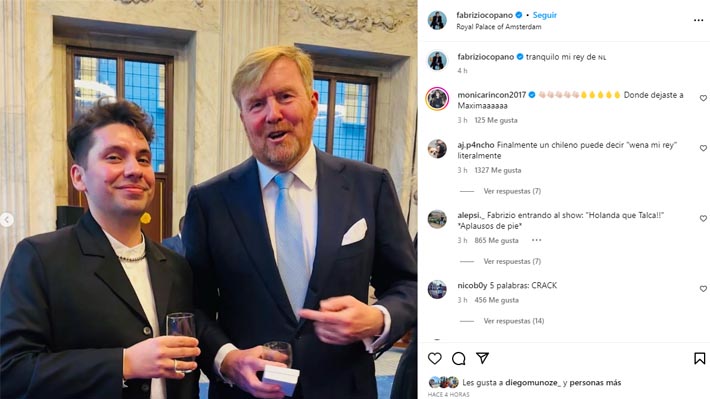Save post with the bookmark icon
The image size is (710, 399).
click(700, 359)
